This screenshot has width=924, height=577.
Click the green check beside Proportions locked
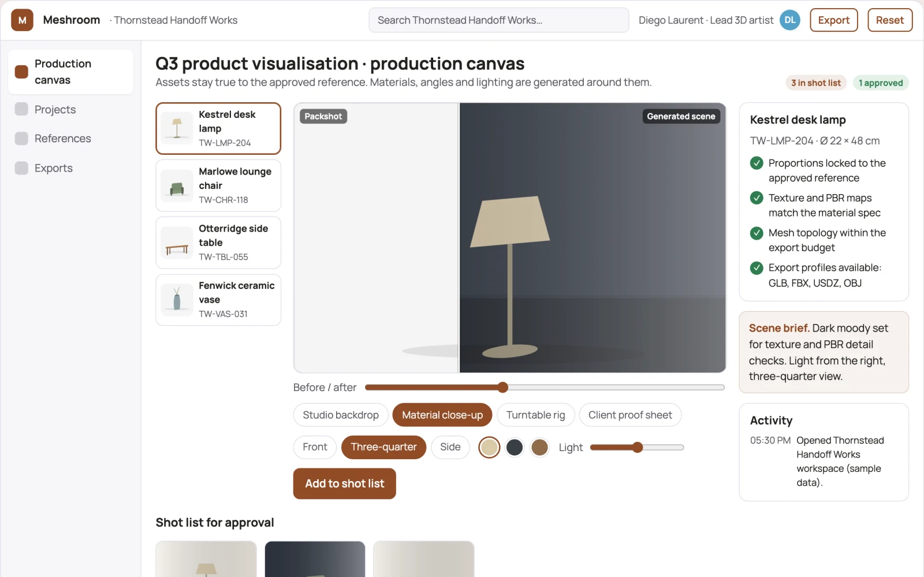coord(757,163)
